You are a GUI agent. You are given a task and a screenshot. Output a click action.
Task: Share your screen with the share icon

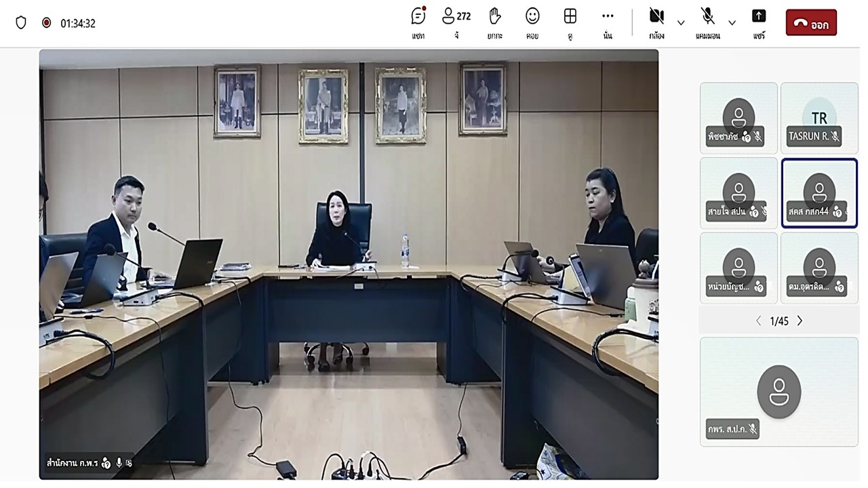click(x=759, y=22)
